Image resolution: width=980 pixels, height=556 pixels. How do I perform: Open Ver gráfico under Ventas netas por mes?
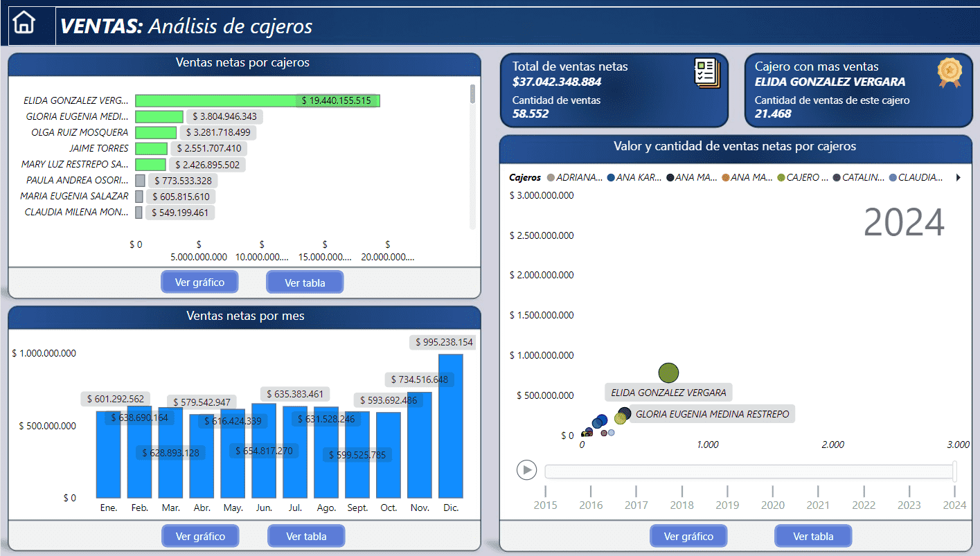pyautogui.click(x=201, y=536)
